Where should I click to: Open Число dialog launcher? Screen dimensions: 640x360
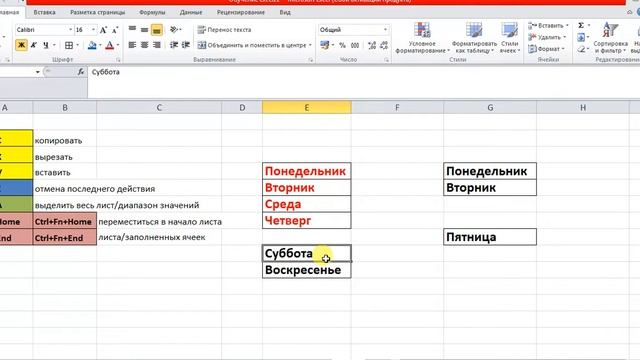tap(386, 60)
